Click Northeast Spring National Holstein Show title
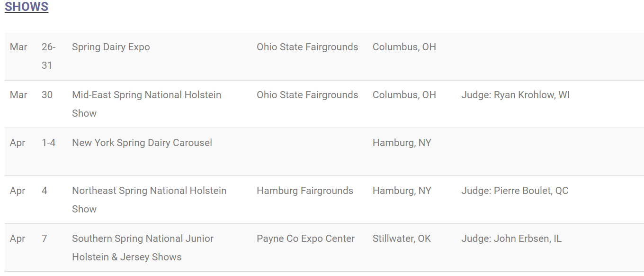This screenshot has width=644, height=276. [149, 200]
